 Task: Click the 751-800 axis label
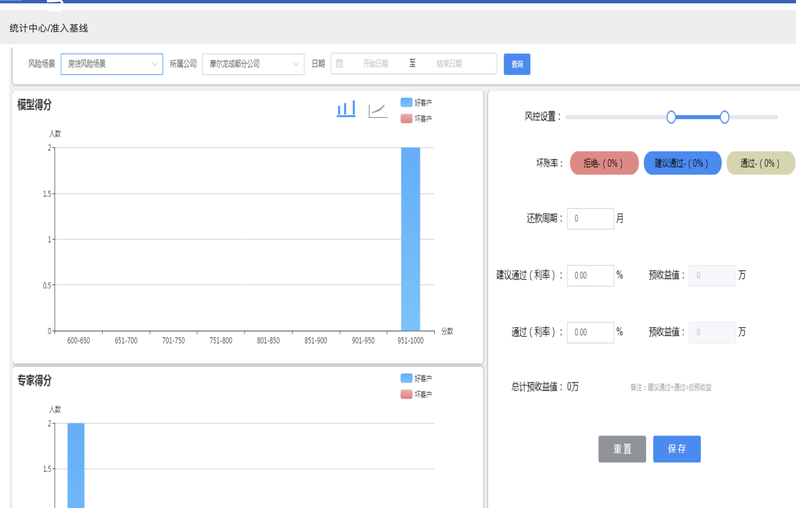tap(221, 341)
